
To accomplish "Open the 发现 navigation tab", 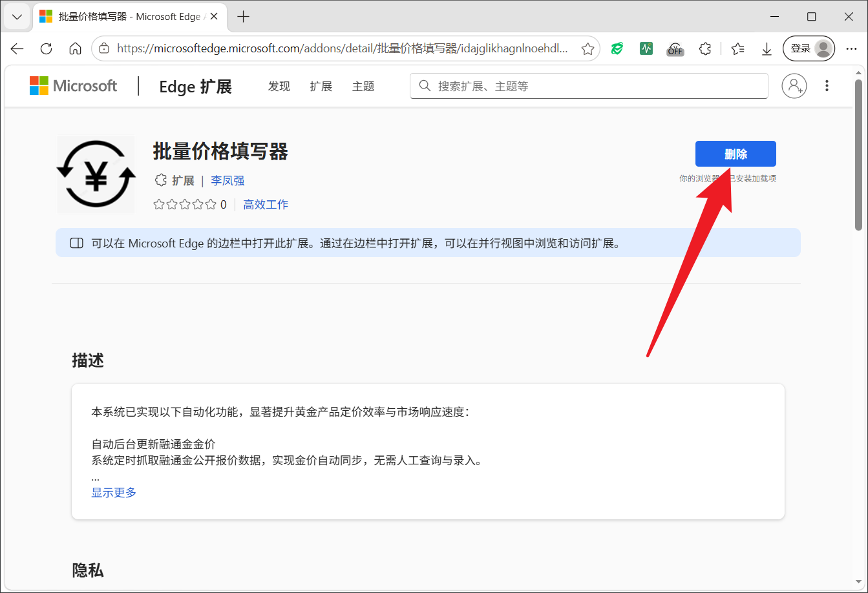I will 279,86.
